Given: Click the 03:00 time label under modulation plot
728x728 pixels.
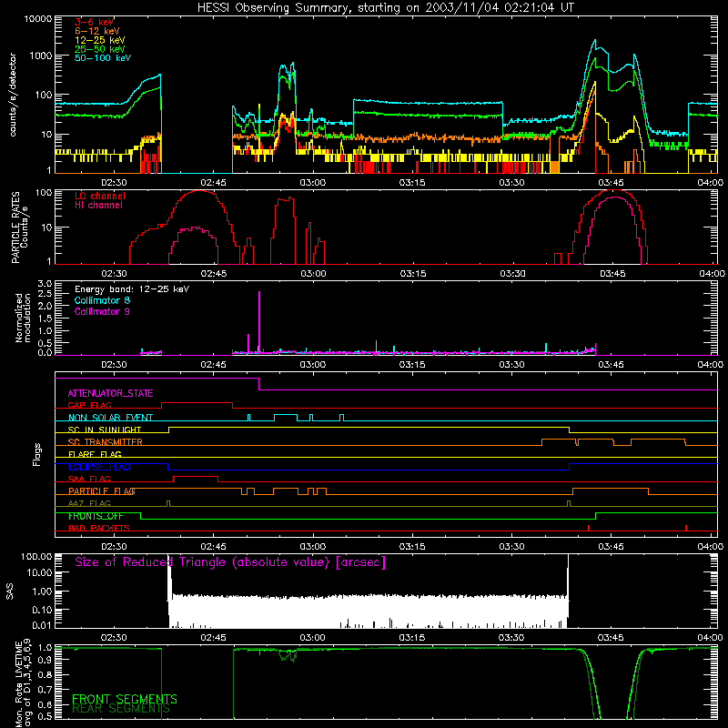Looking at the screenshot, I should (313, 365).
